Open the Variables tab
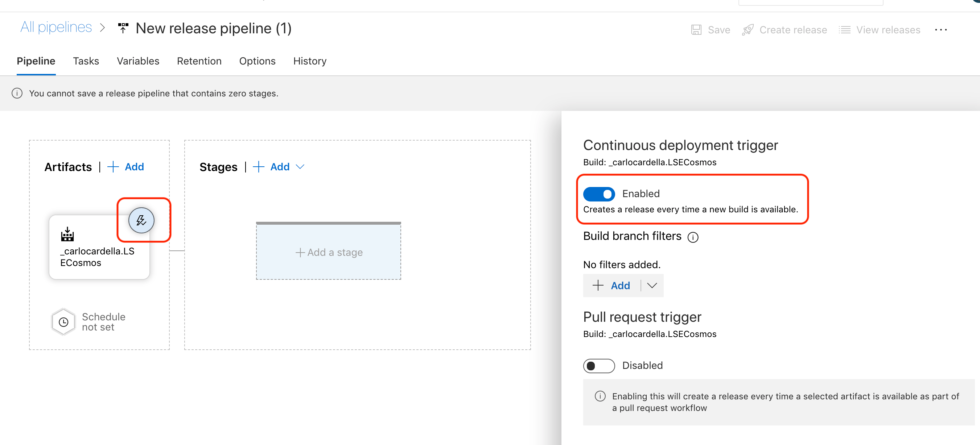Image resolution: width=980 pixels, height=445 pixels. click(138, 61)
